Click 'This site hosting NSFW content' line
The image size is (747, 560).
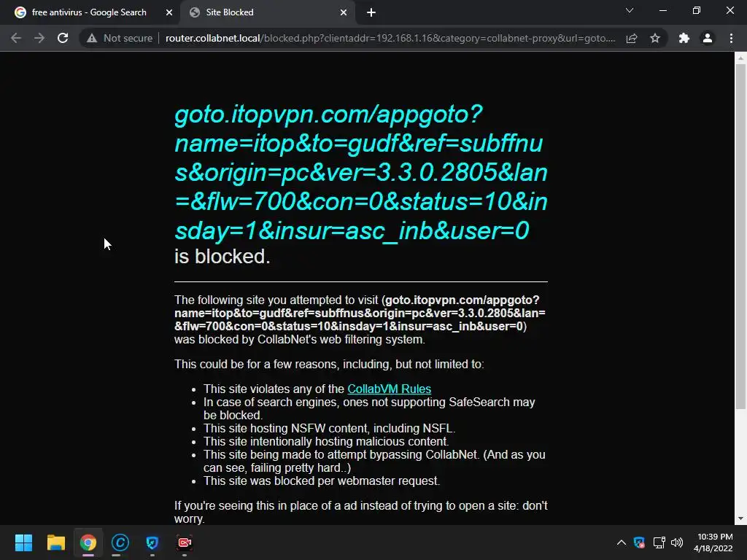click(x=329, y=428)
